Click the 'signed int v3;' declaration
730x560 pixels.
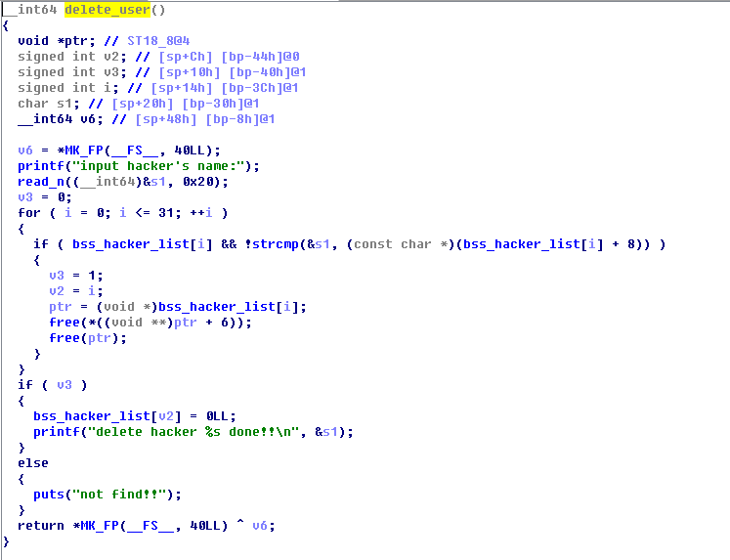pyautogui.click(x=72, y=72)
